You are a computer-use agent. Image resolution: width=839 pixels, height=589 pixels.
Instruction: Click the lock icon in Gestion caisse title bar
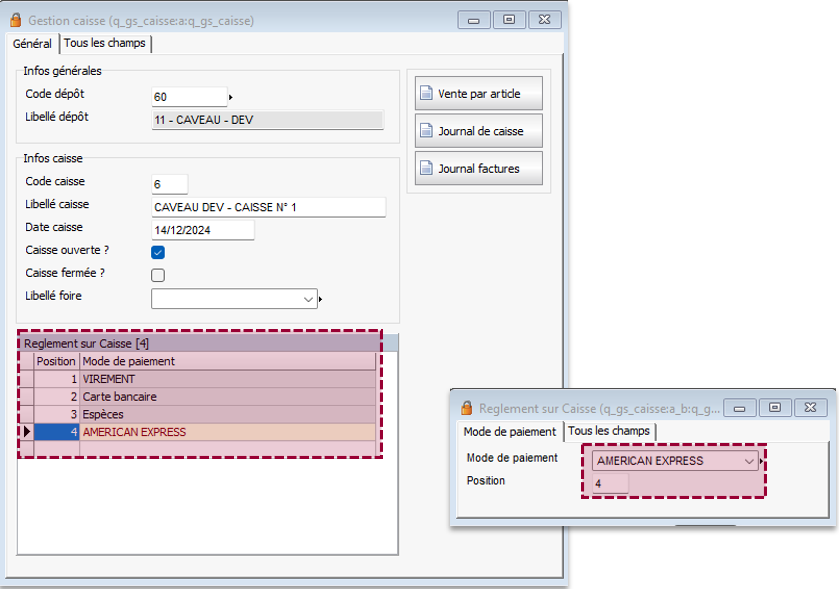pyautogui.click(x=16, y=20)
